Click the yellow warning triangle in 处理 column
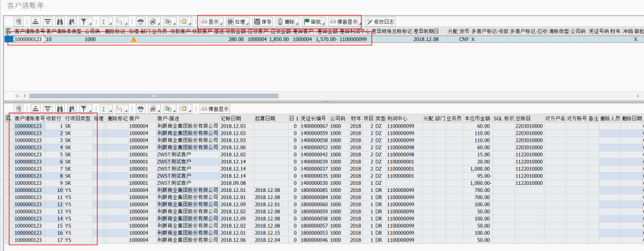The image size is (644, 251). 134,39
